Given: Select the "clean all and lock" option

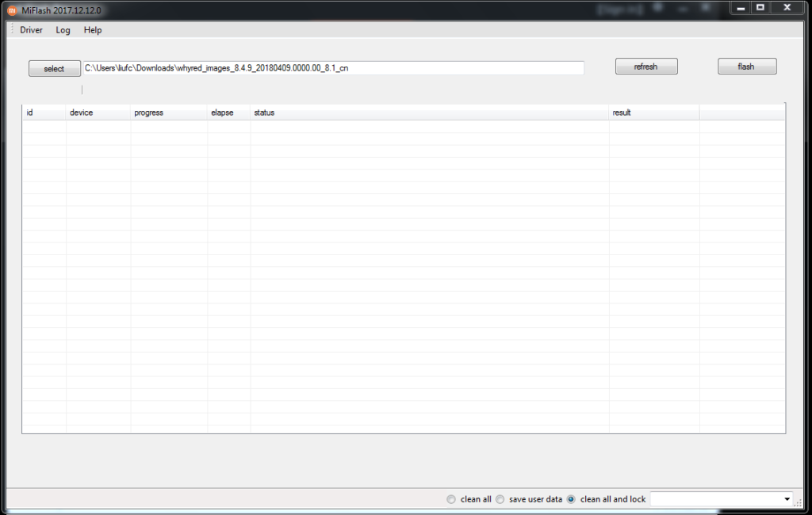Looking at the screenshot, I should pyautogui.click(x=571, y=499).
